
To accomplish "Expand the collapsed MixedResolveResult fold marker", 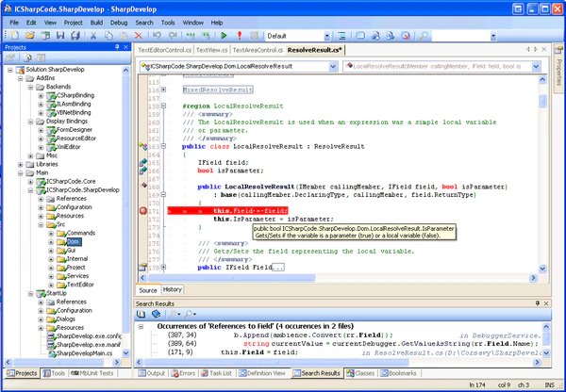I will (164, 90).
